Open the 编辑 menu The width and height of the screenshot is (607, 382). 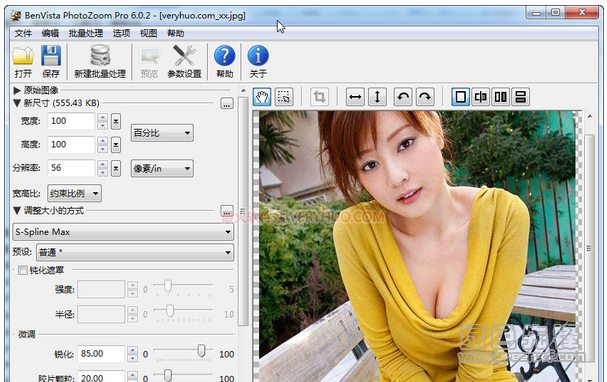tap(50, 33)
